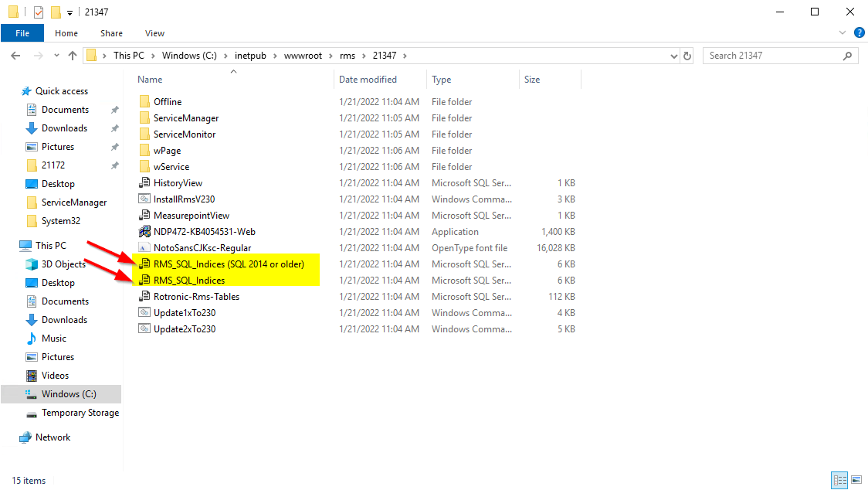Switch to the Home ribbon tab

[66, 33]
